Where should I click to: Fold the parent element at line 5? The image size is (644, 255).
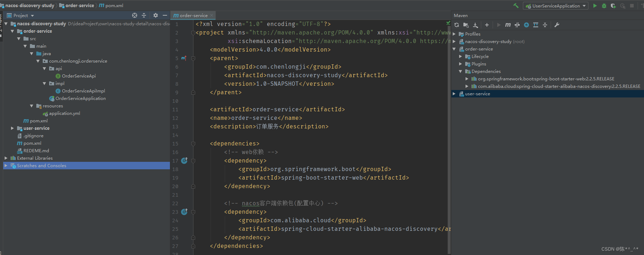pos(193,58)
